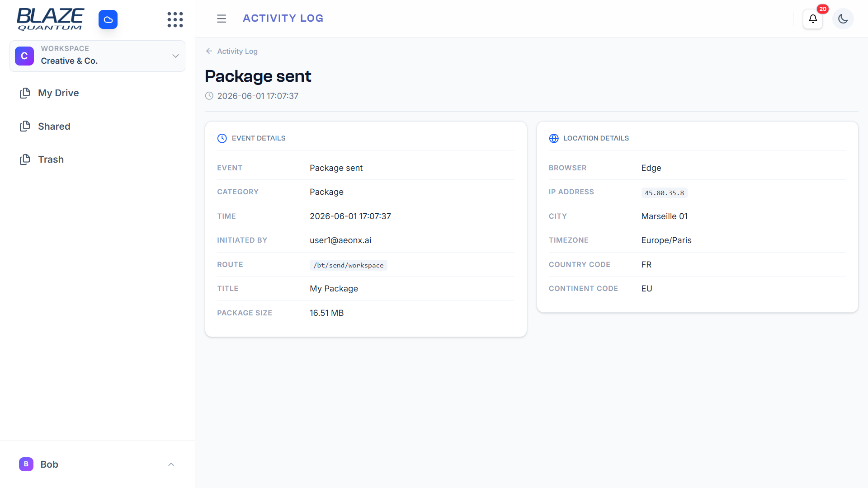868x488 pixels.
Task: Click the ACTIVITY LOG header title
Action: [x=283, y=19]
